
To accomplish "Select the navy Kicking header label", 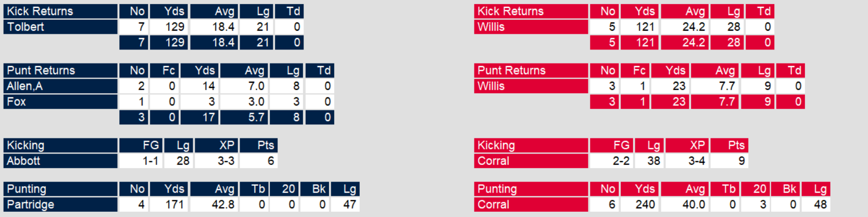I will (x=26, y=146).
